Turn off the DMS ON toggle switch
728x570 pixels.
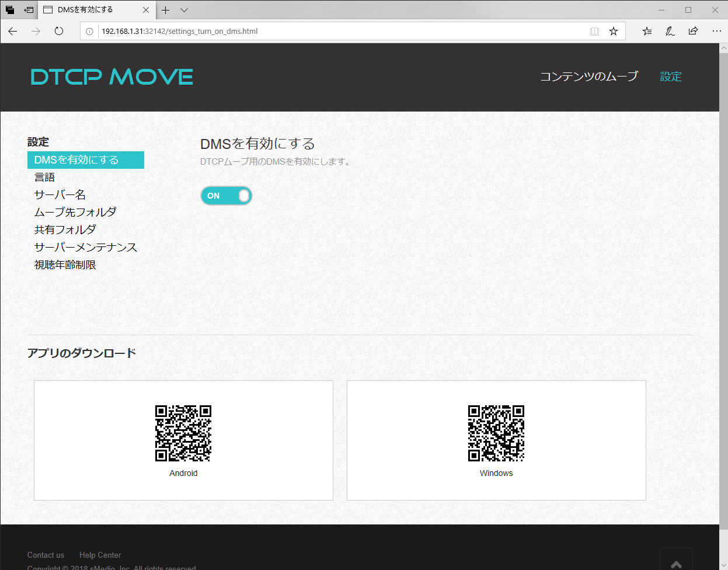[x=227, y=196]
